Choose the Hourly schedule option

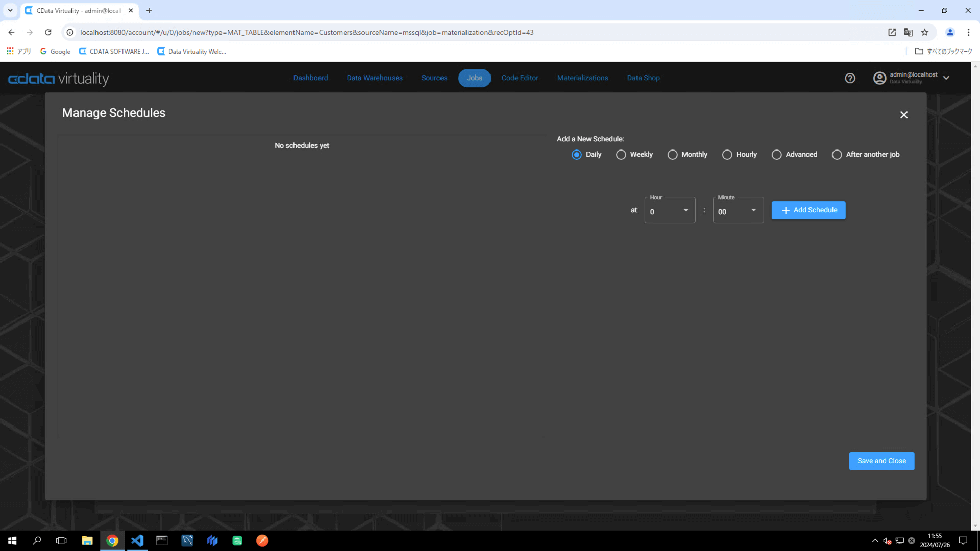[727, 155]
